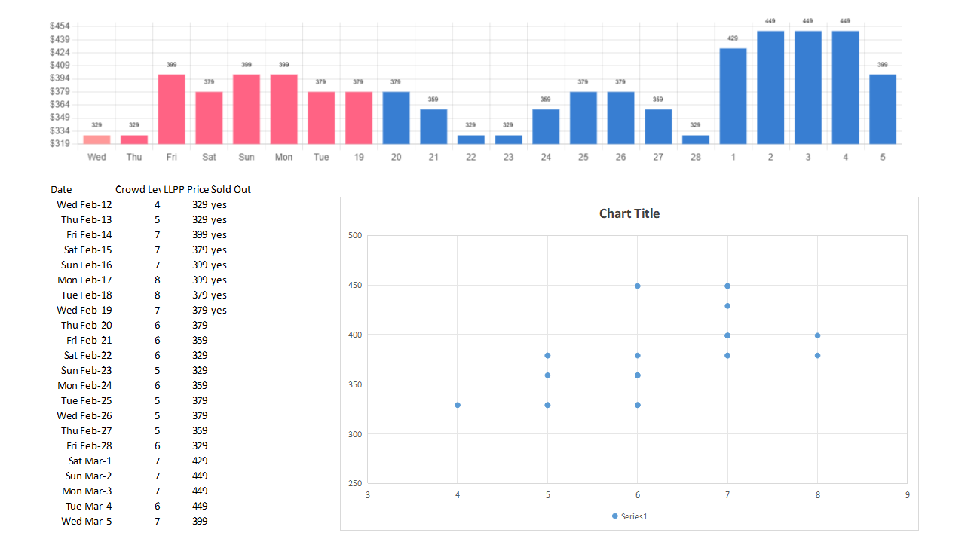Click the $454 axis label on bar chart

tap(60, 26)
